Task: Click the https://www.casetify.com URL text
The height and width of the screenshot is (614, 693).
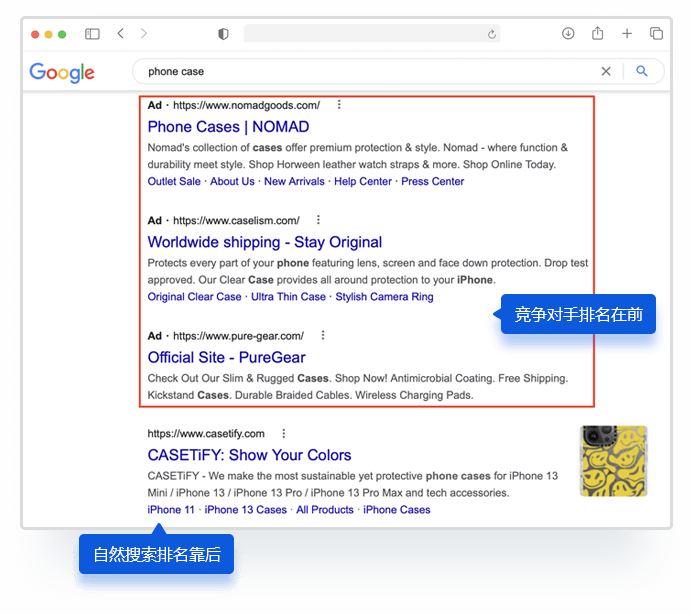Action: [x=206, y=434]
